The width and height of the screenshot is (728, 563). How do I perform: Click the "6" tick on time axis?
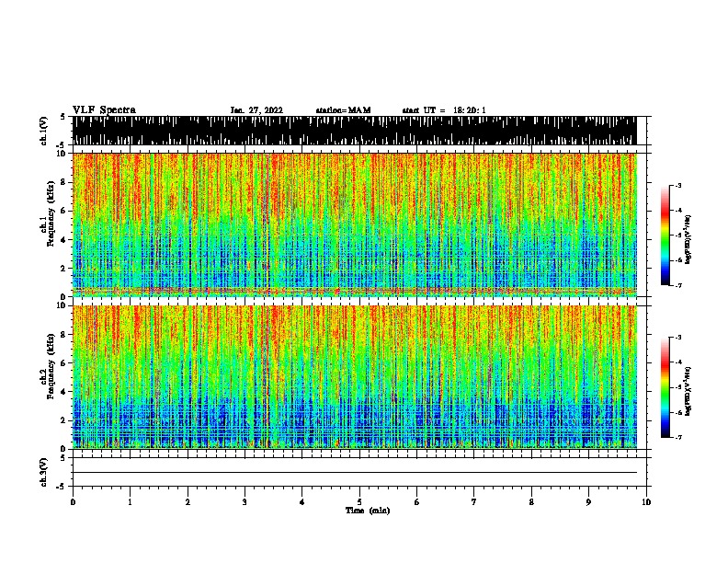click(417, 502)
